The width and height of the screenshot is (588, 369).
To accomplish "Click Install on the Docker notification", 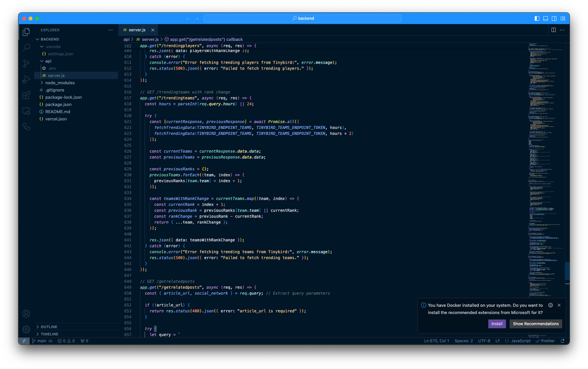I will [497, 323].
